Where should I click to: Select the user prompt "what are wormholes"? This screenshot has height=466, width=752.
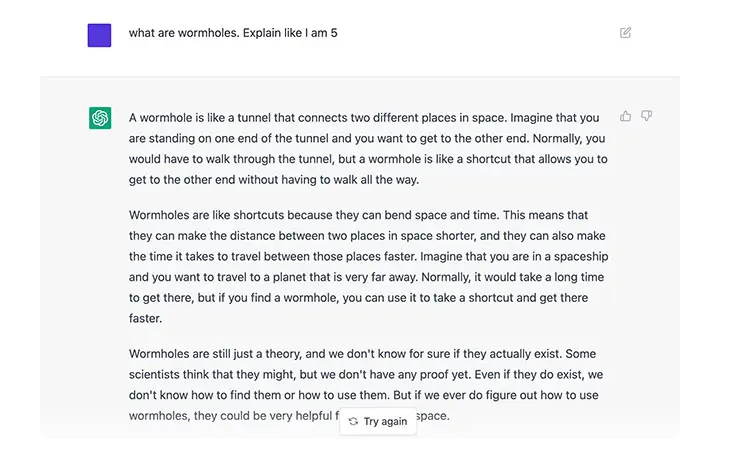(x=184, y=33)
